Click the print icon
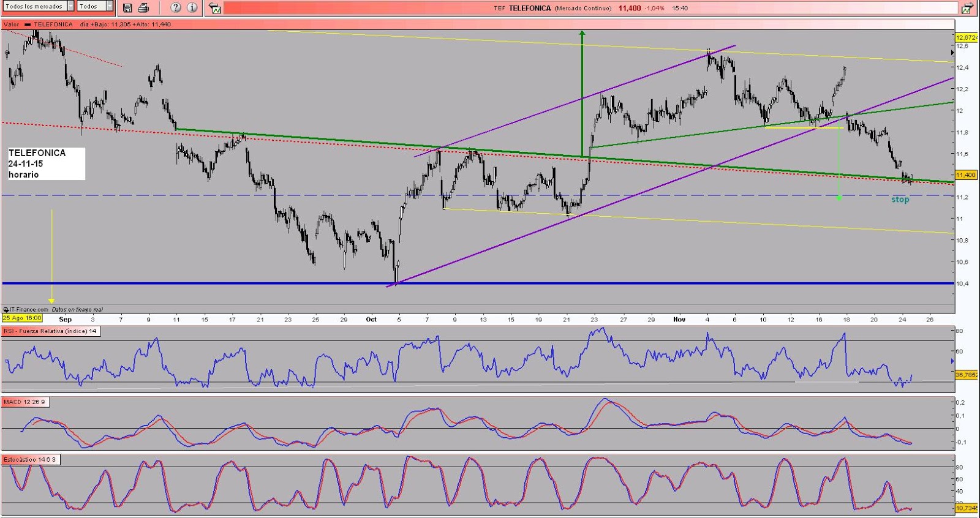980x518 pixels. 143,8
